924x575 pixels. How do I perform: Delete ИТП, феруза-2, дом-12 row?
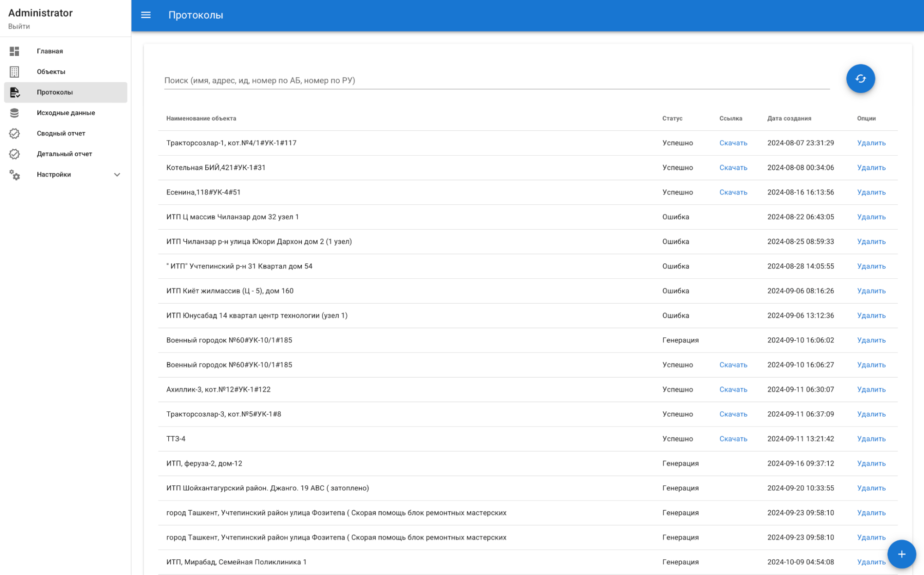[x=871, y=463]
